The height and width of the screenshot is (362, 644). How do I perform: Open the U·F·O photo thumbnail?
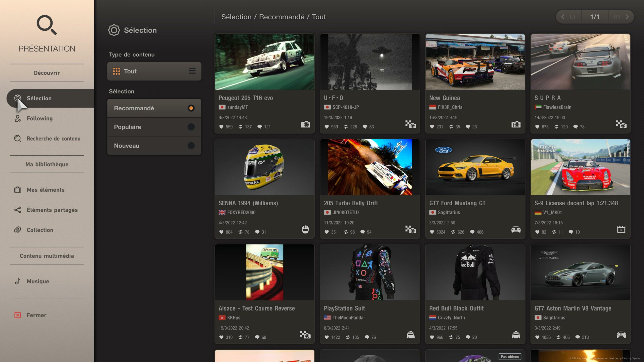point(370,62)
